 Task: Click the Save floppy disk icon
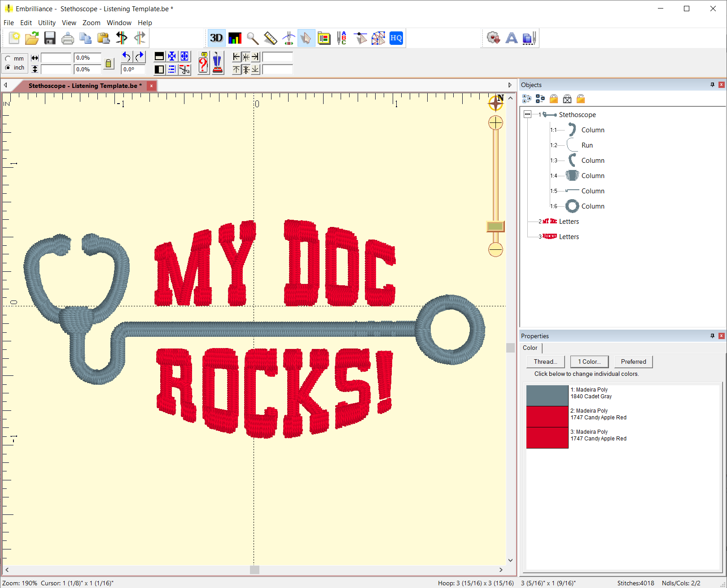tap(50, 38)
